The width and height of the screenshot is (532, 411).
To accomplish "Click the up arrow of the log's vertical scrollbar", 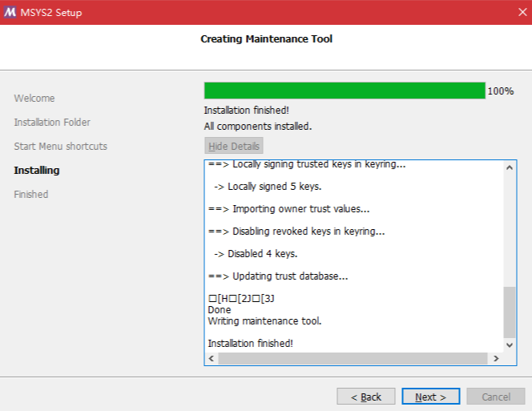I will (510, 167).
